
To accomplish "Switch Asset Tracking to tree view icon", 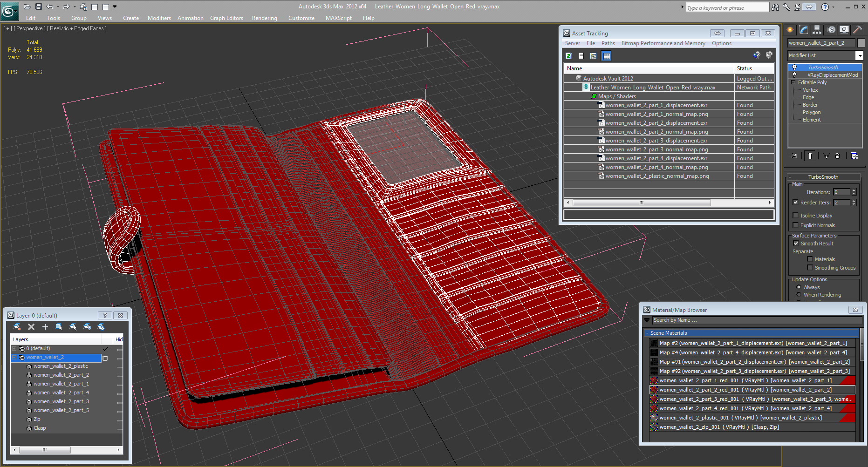I will click(x=593, y=56).
